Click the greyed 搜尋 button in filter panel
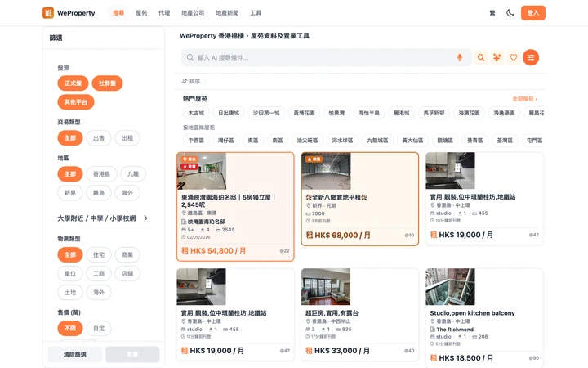This screenshot has height=368, width=588. tap(132, 354)
